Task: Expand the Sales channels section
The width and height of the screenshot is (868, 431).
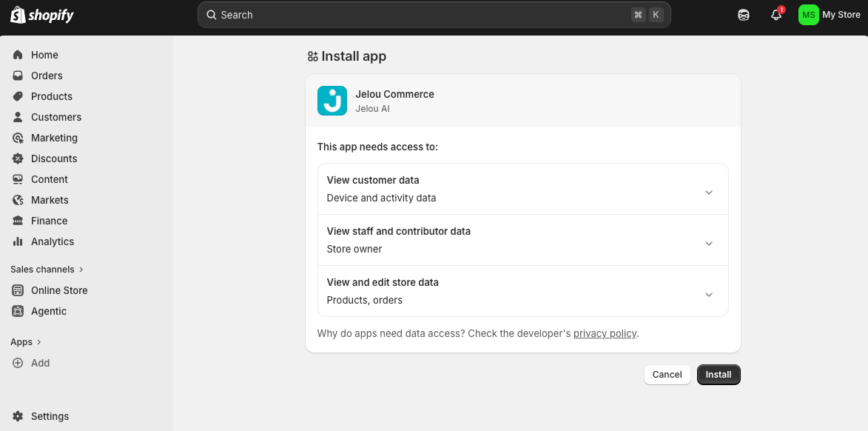Action: point(47,270)
